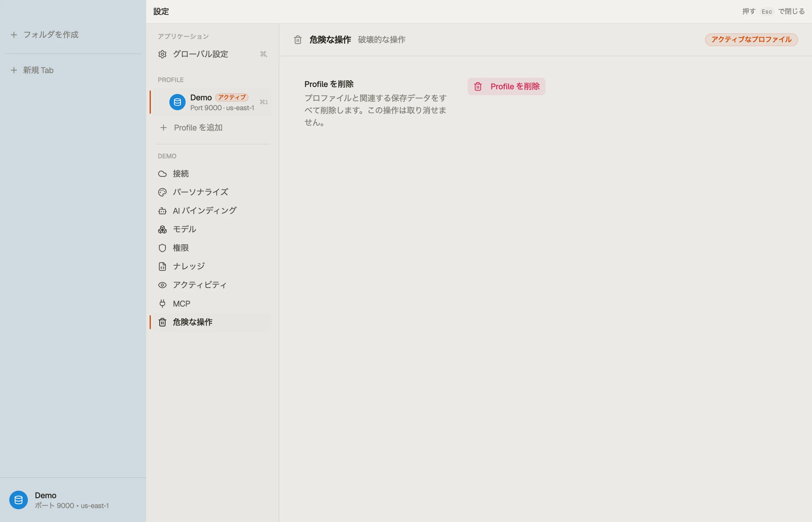This screenshot has width=812, height=522.
Task: Click the Demo avatar in the bottom-left corner
Action: (18, 500)
